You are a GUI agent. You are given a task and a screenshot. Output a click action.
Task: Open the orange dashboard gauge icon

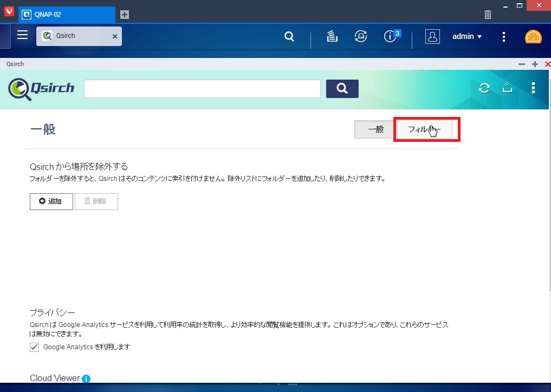(x=533, y=36)
